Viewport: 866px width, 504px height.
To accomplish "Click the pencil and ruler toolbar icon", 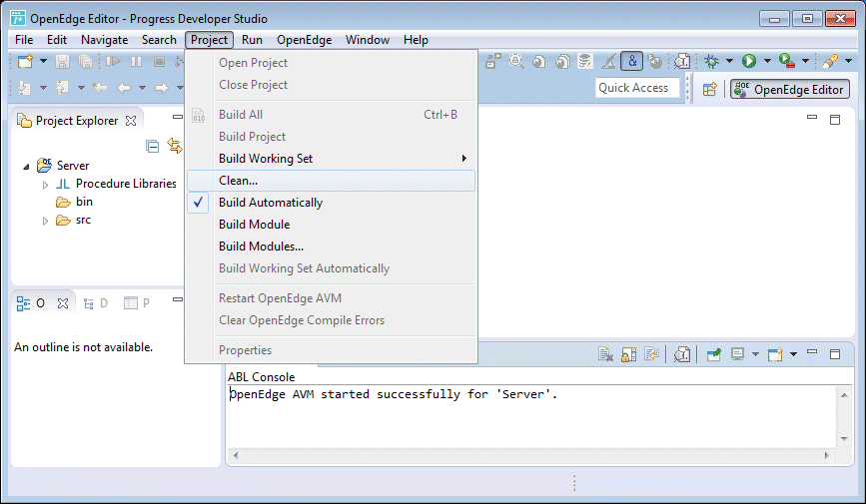I will point(608,61).
